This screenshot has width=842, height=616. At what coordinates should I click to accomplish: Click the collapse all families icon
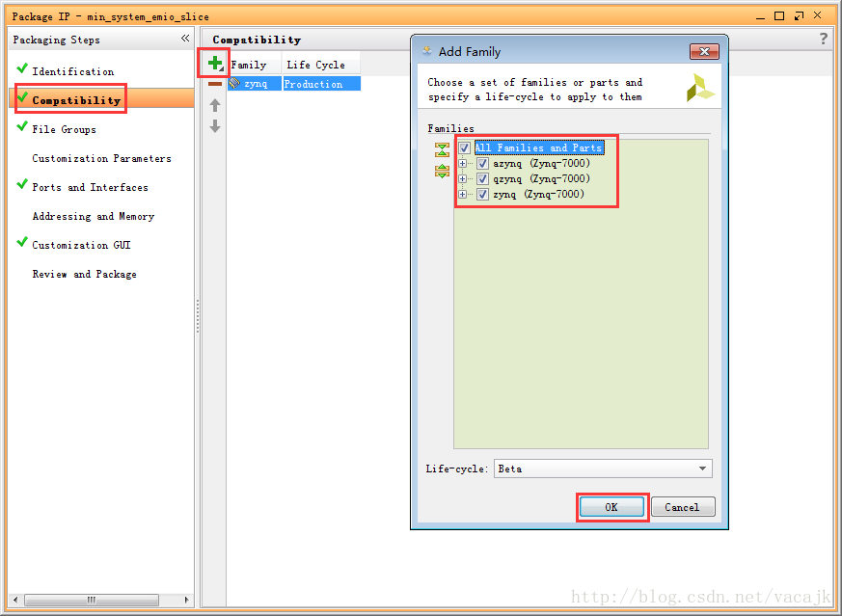tap(442, 150)
